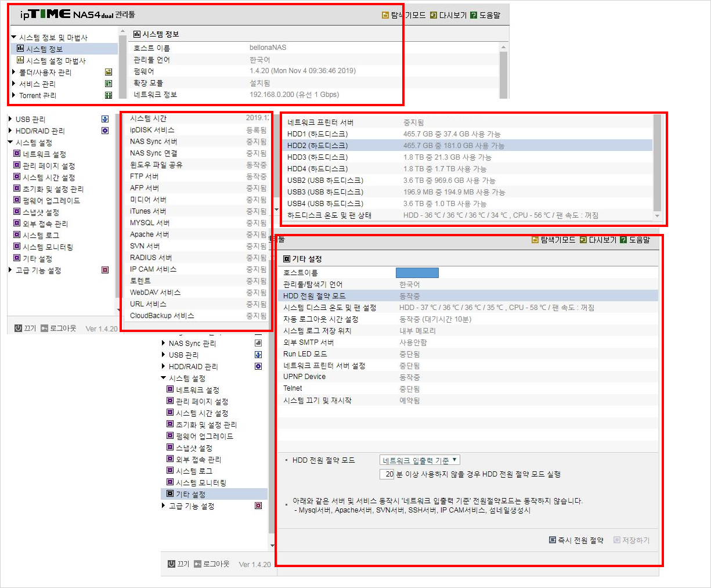Viewport: 711px width, 588px height.
Task: Click the green icon on the 서비스 관리 row
Action: pyautogui.click(x=108, y=84)
